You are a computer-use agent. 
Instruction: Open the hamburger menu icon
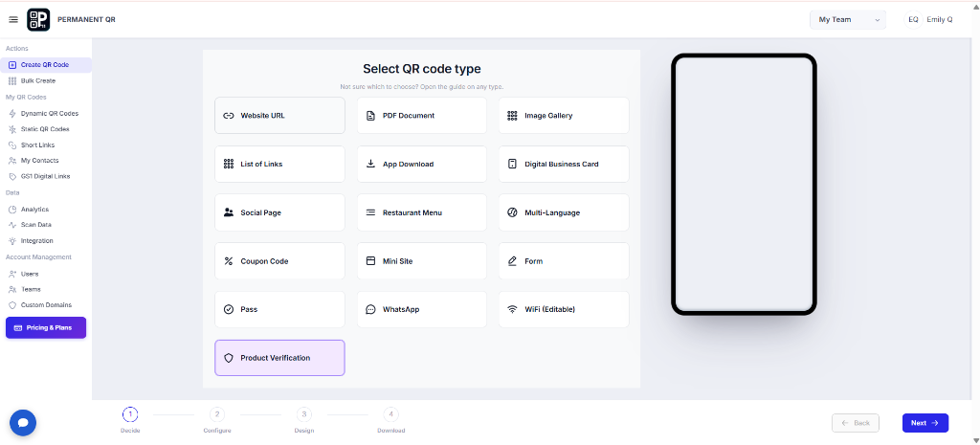[13, 20]
